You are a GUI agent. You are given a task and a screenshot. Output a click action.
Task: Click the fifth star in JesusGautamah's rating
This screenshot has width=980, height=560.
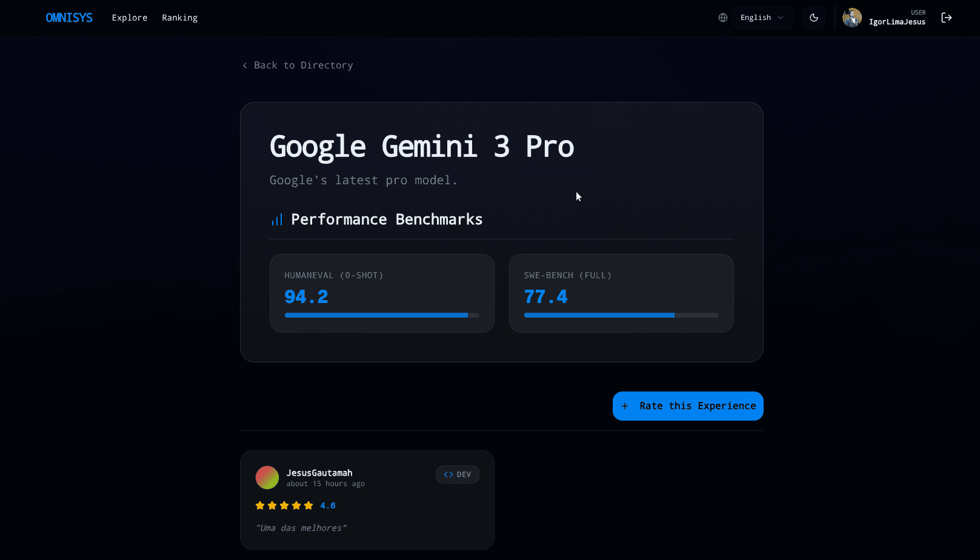coord(308,505)
